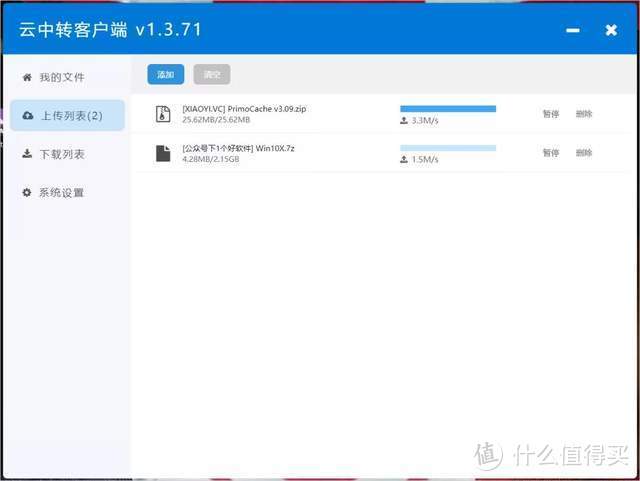
Task: Pause the Win10X.7z upload with 暂停
Action: (551, 153)
